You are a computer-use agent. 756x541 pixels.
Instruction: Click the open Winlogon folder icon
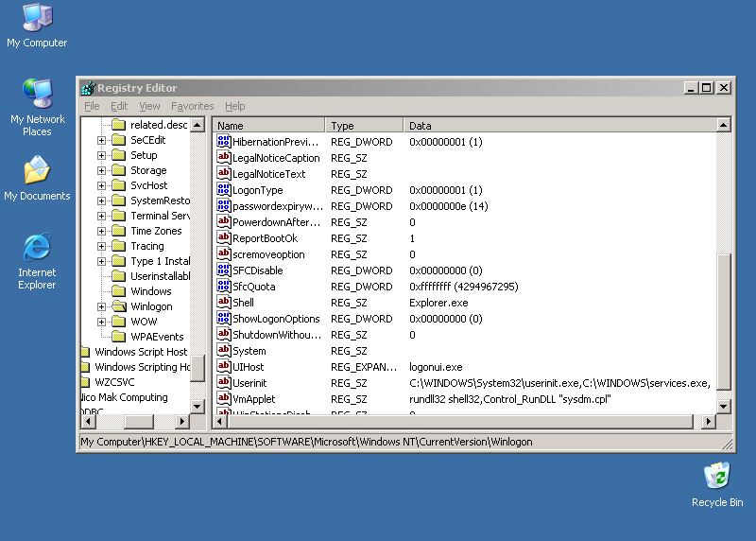pyautogui.click(x=119, y=306)
